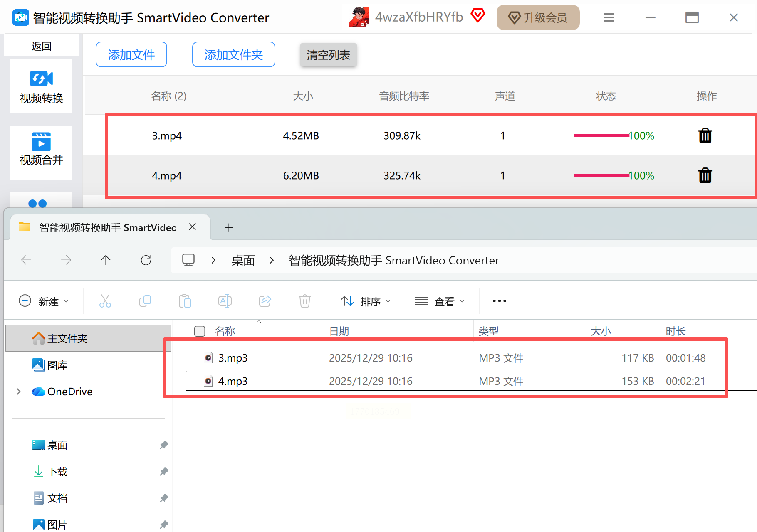
Task: Click the user avatar picture
Action: click(x=359, y=17)
